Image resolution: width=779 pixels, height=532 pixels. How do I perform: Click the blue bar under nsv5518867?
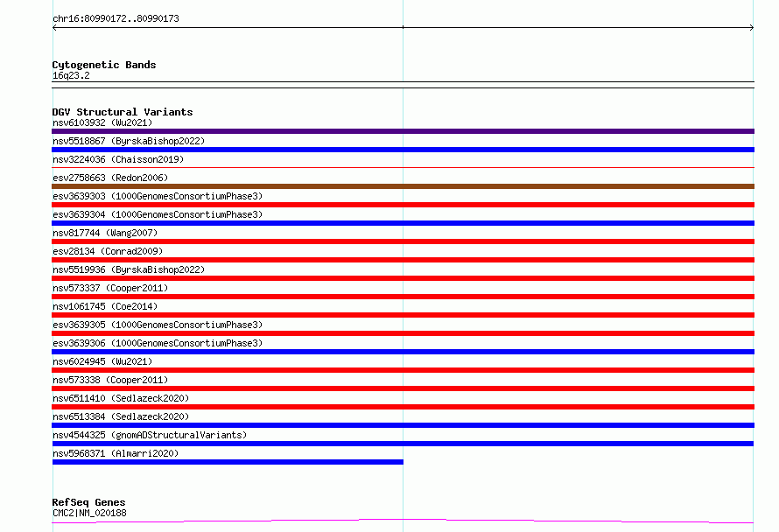403,150
